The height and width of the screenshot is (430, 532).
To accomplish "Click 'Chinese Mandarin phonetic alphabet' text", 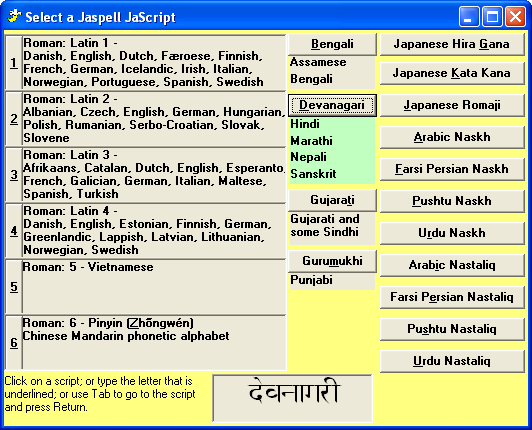I will point(126,336).
